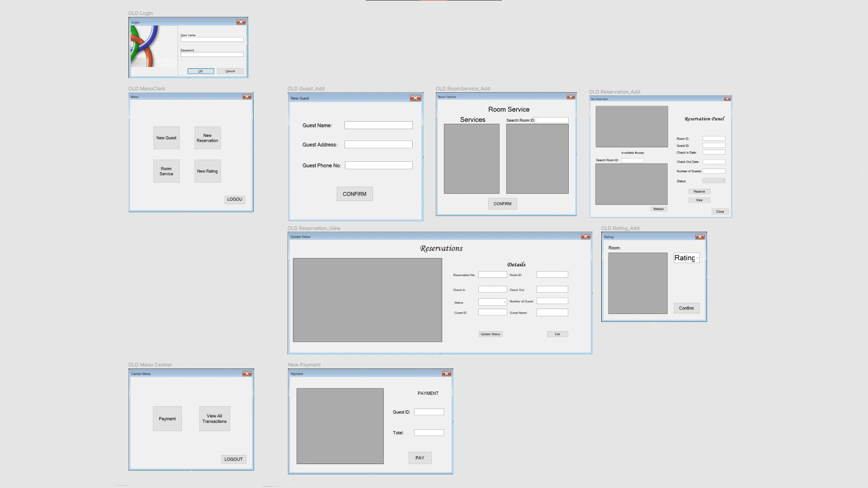The width and height of the screenshot is (868, 488).
Task: Click the Room Service button in MenuClerk
Action: coord(167,171)
